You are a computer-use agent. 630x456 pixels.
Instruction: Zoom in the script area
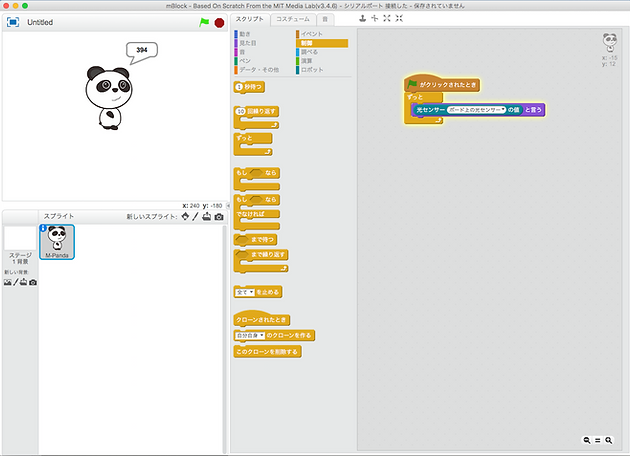click(609, 440)
